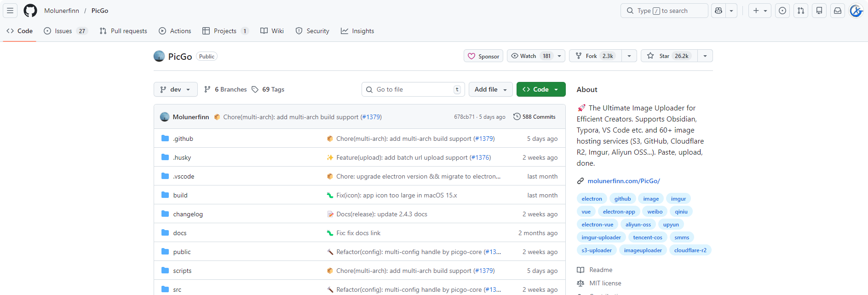Open commit 'Docs(release): update 2.4.3 docs'

[x=382, y=214]
